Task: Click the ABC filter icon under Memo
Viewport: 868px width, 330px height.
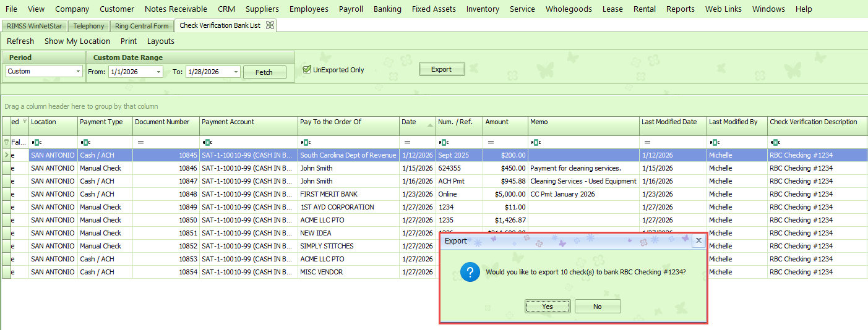Action: coord(535,142)
